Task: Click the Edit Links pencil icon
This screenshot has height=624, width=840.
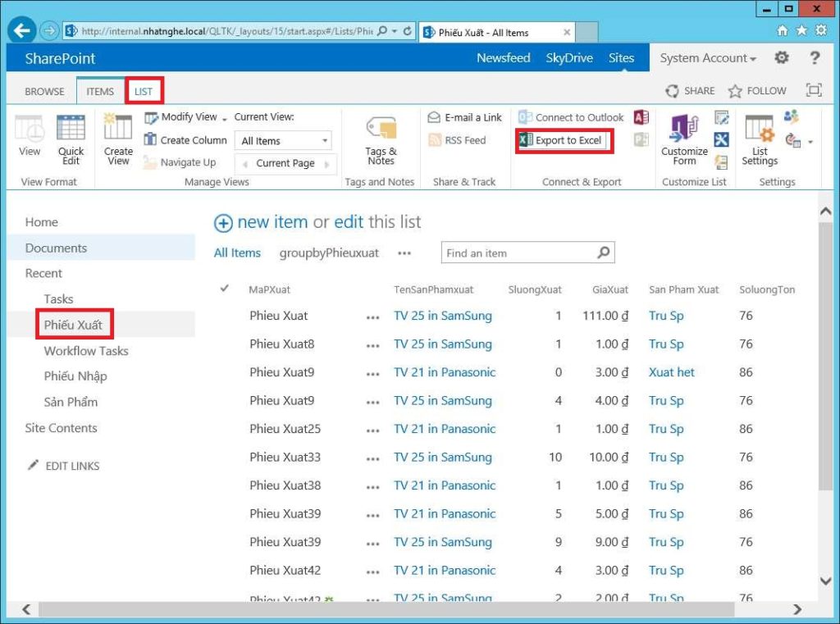Action: (x=33, y=465)
